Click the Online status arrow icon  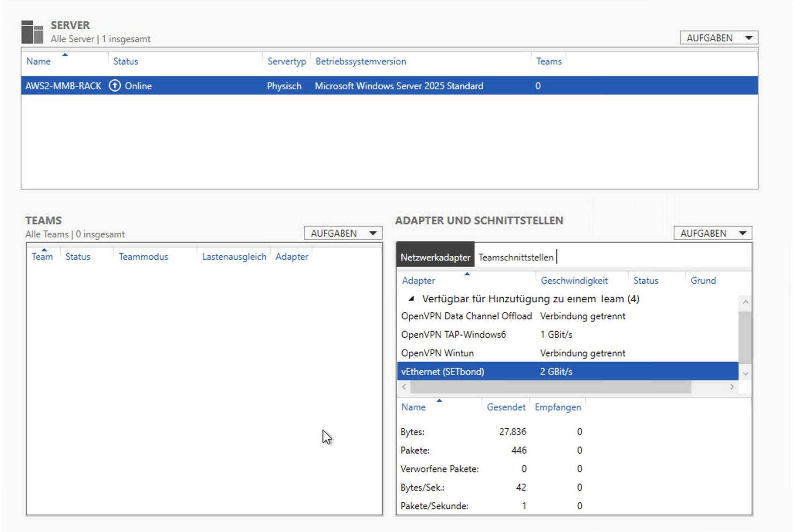tap(115, 85)
